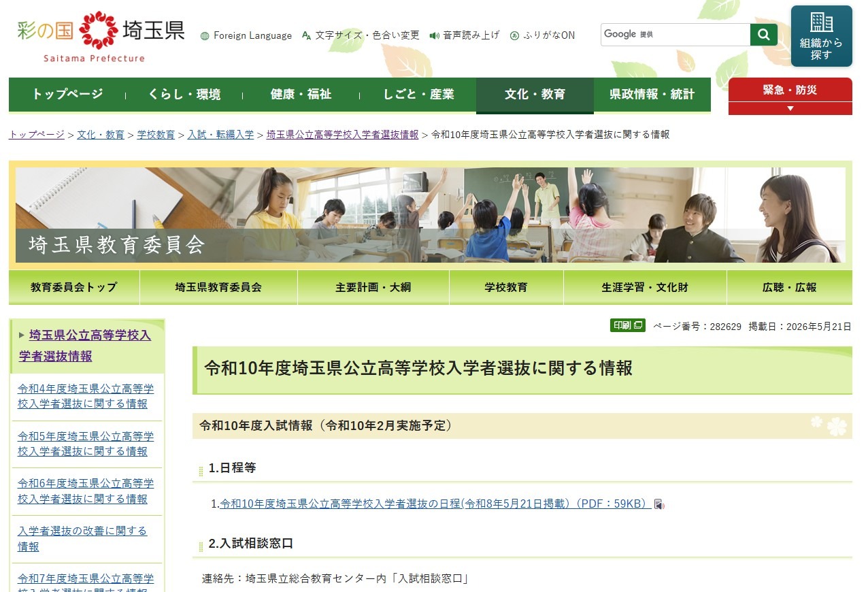This screenshot has width=868, height=592.
Task: Open the 県政情報・統計 menu
Action: [x=652, y=95]
